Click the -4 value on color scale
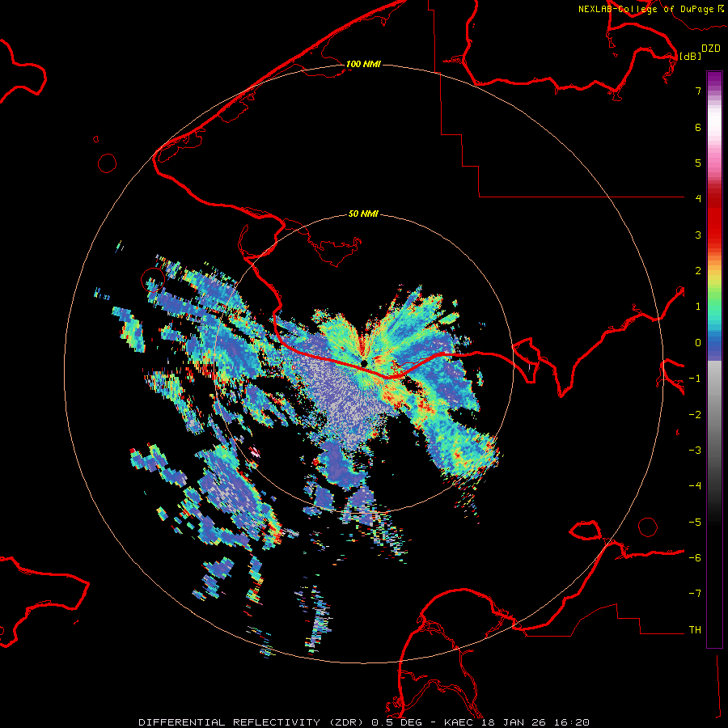This screenshot has height=728, width=728. pyautogui.click(x=695, y=486)
